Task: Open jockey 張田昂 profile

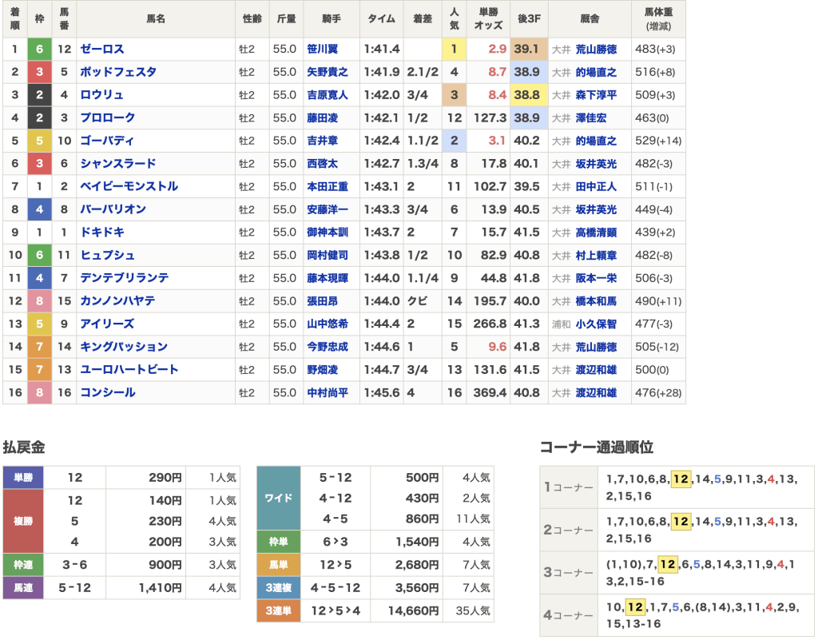Action: 323,301
